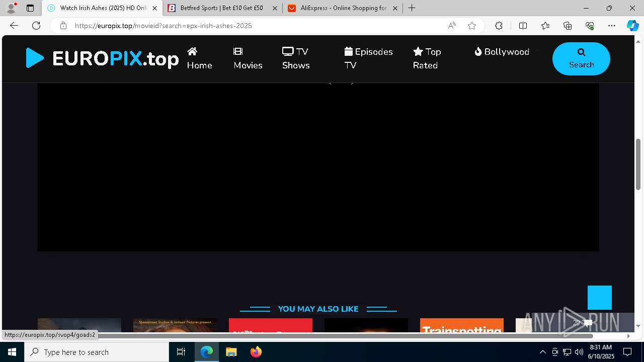Click the scrollbar up arrow
The width and height of the screenshot is (644, 362).
coord(638,41)
